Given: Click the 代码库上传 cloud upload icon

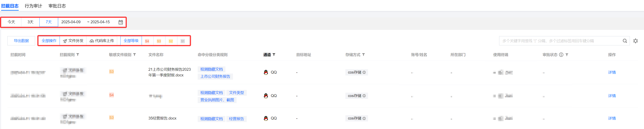Looking at the screenshot, I should pos(91,41).
